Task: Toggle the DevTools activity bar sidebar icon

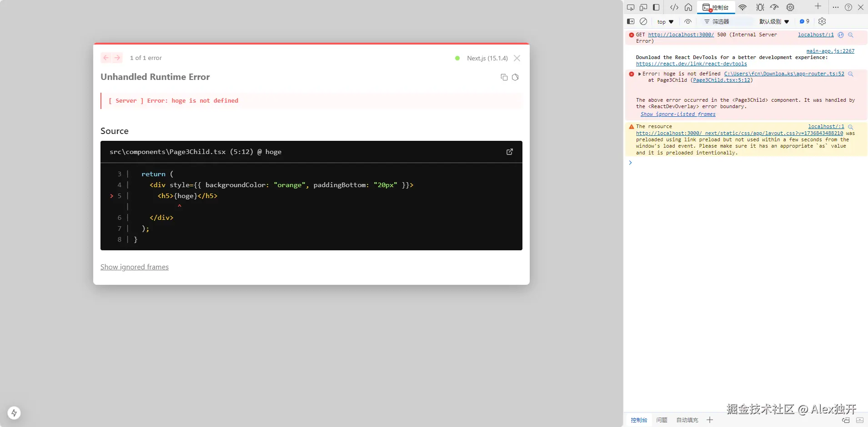Action: [656, 7]
